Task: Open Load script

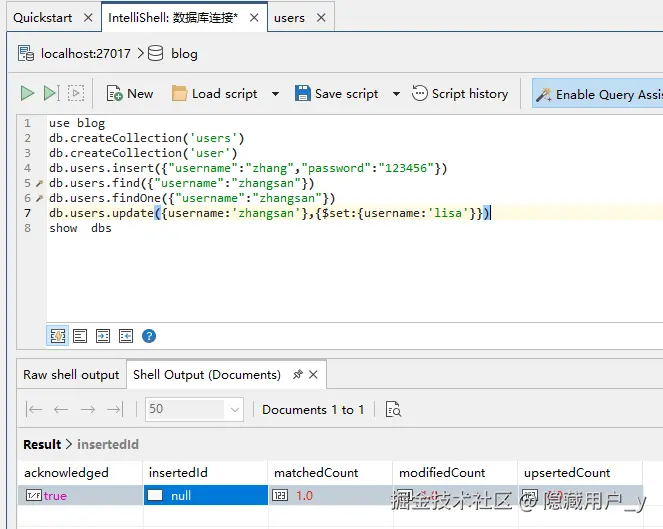Action: pyautogui.click(x=215, y=93)
